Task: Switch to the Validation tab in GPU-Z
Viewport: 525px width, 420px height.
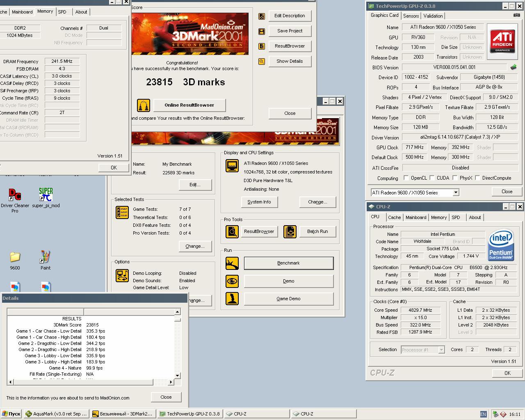Action: click(433, 16)
